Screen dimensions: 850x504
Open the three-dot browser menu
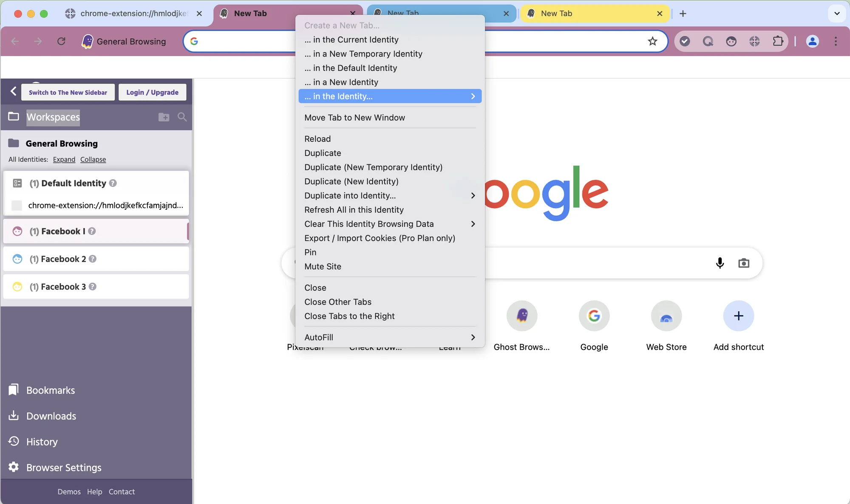(836, 41)
